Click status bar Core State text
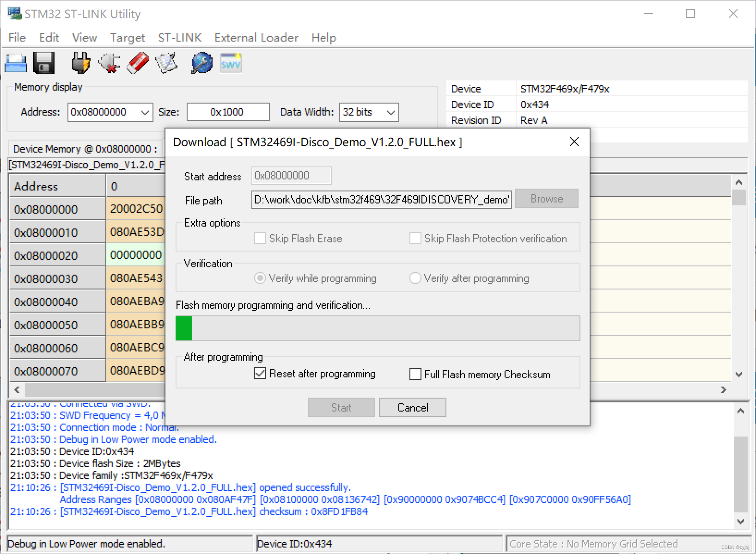The image size is (756, 554). click(593, 544)
